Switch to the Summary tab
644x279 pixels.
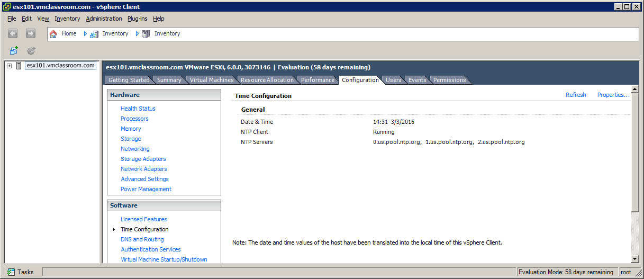(169, 80)
